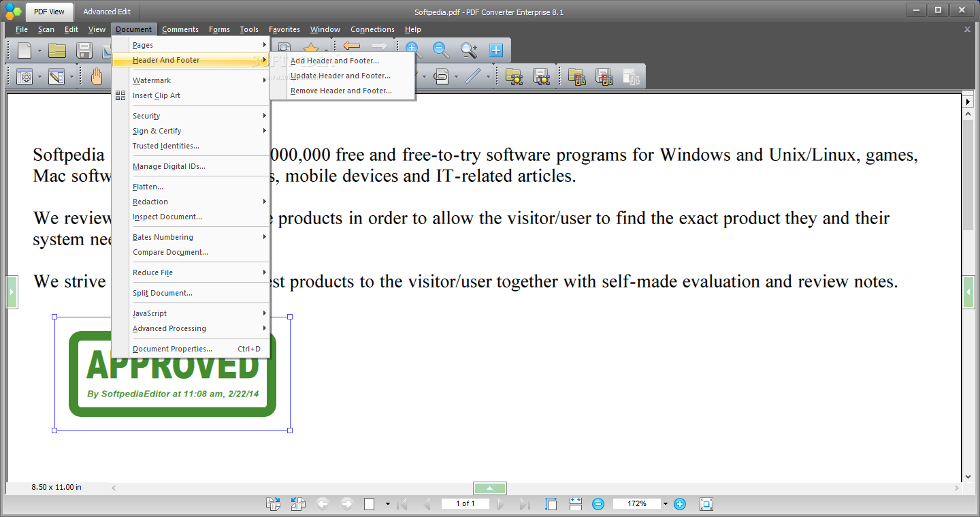Click the New document icon
The width and height of the screenshot is (980, 517).
coord(24,50)
